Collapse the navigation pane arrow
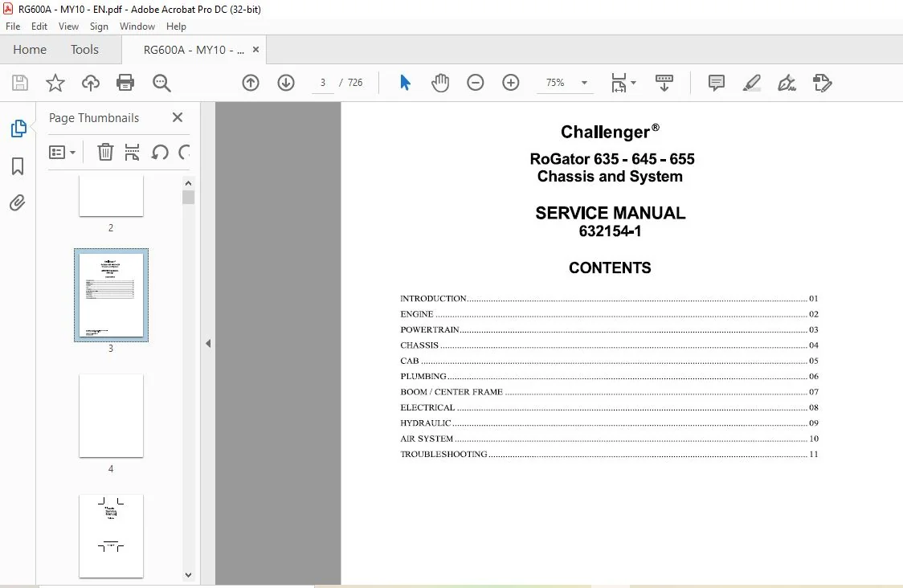This screenshot has height=588, width=903. pyautogui.click(x=208, y=344)
